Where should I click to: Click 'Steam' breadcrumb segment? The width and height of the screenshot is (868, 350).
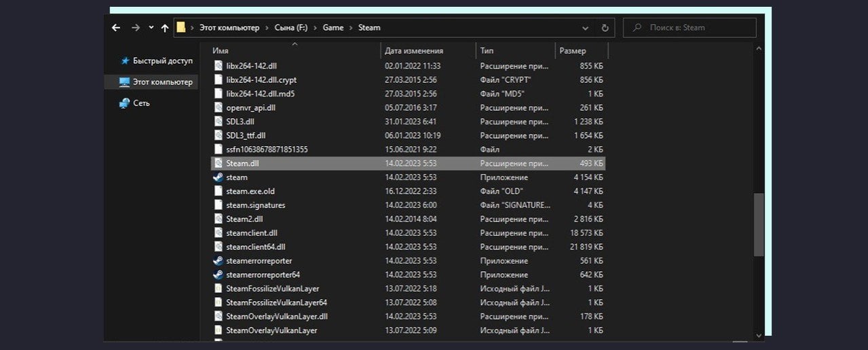(369, 28)
